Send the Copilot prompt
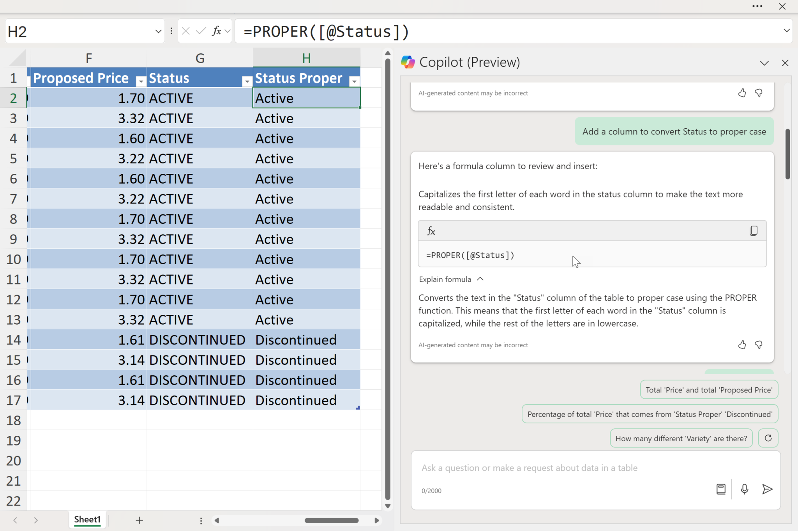The height and width of the screenshot is (532, 798). coord(767,489)
